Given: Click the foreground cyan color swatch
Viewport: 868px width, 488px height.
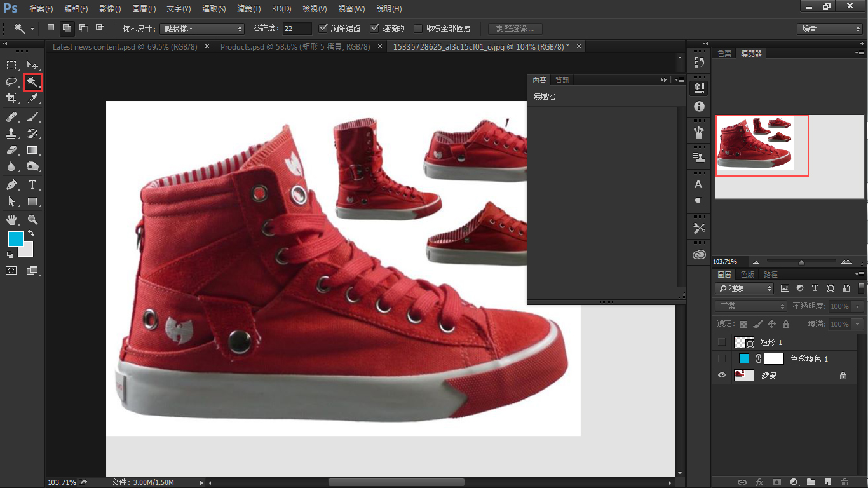Looking at the screenshot, I should point(15,239).
